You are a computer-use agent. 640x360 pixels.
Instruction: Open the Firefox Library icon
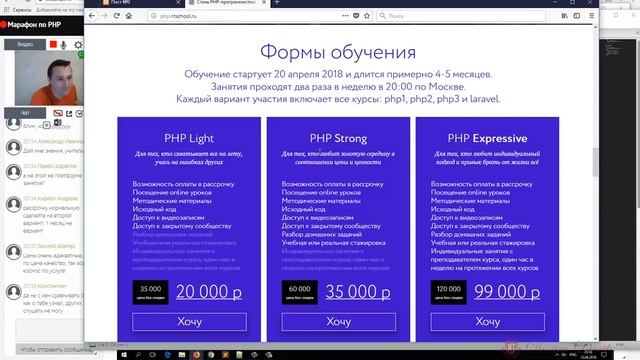click(x=564, y=16)
